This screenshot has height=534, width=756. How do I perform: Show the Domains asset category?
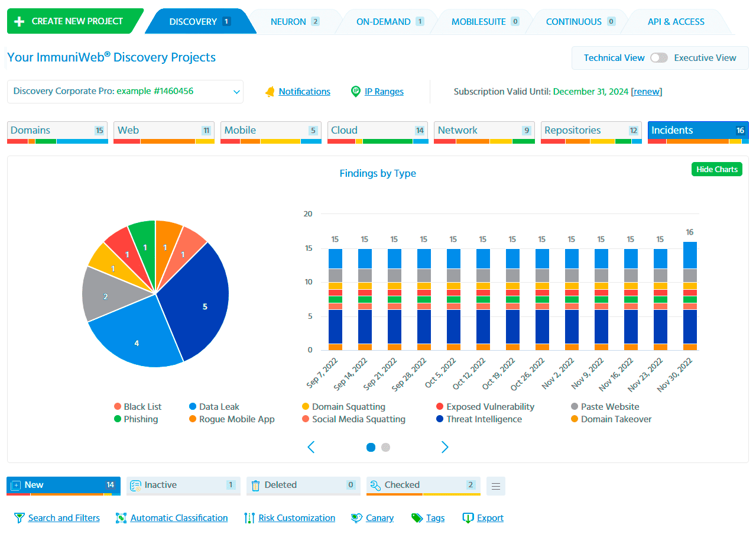coord(58,132)
